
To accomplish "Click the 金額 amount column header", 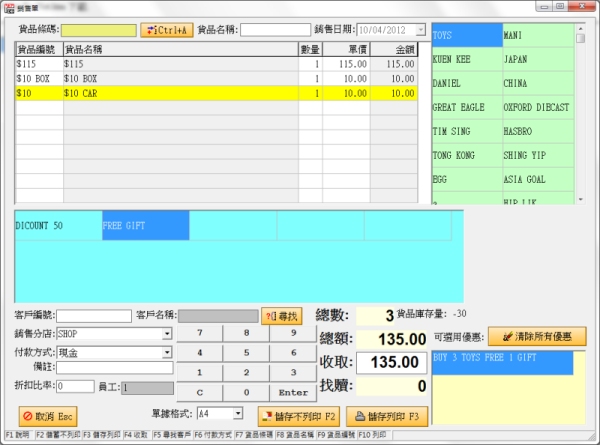I will tap(394, 49).
